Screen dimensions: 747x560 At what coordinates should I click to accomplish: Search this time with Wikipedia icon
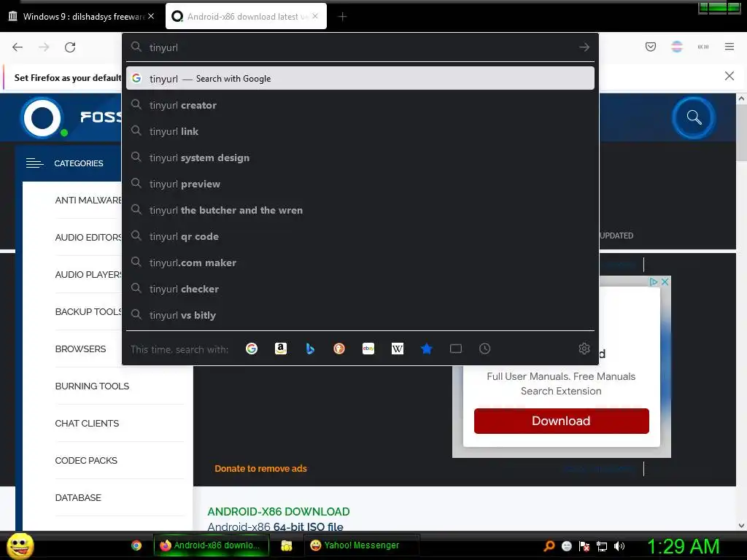click(x=398, y=349)
